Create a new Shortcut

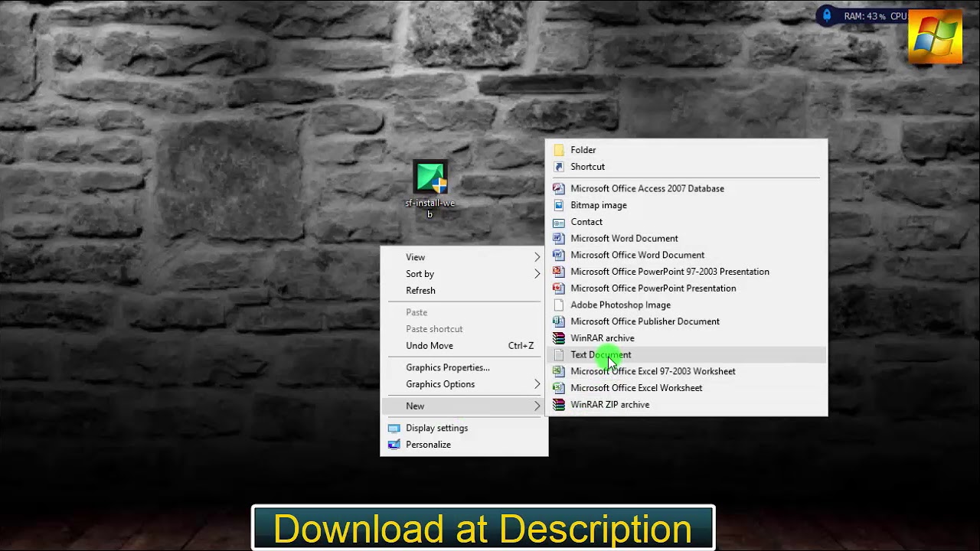[686, 167]
